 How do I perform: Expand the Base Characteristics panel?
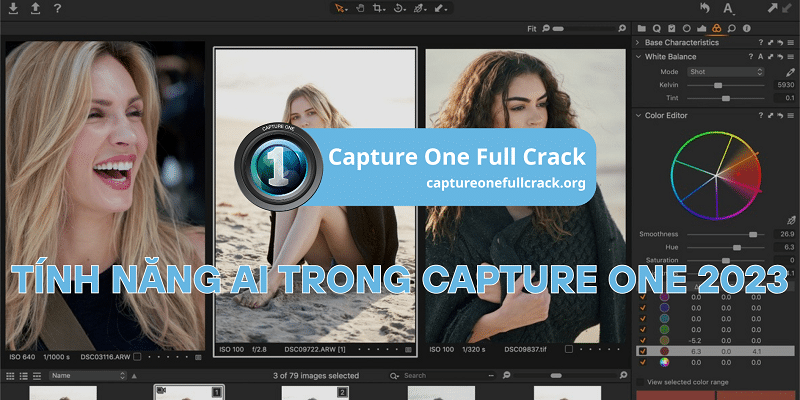638,43
